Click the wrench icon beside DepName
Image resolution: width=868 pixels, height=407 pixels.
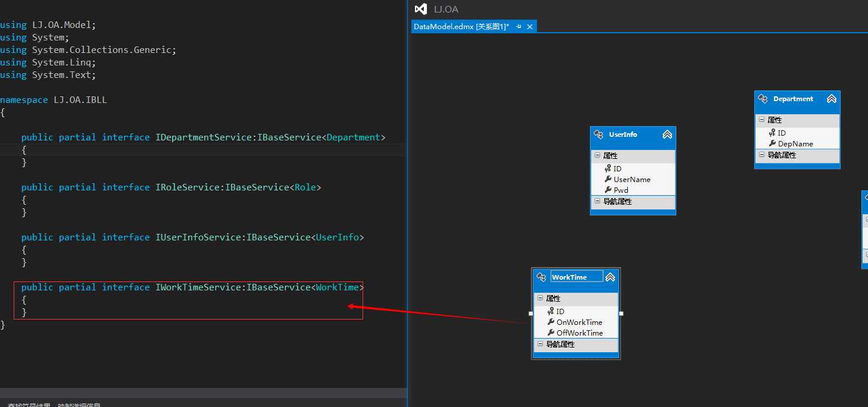point(772,143)
